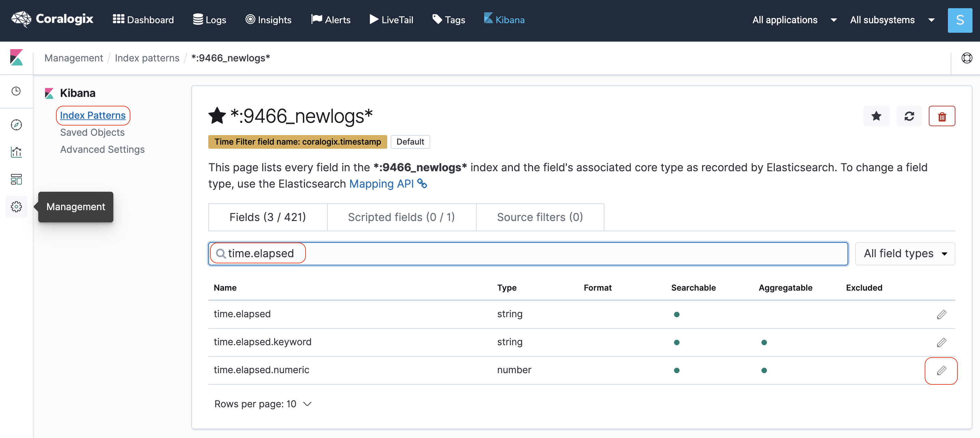Click the Kibana section heading
980x438 pixels.
(x=78, y=93)
